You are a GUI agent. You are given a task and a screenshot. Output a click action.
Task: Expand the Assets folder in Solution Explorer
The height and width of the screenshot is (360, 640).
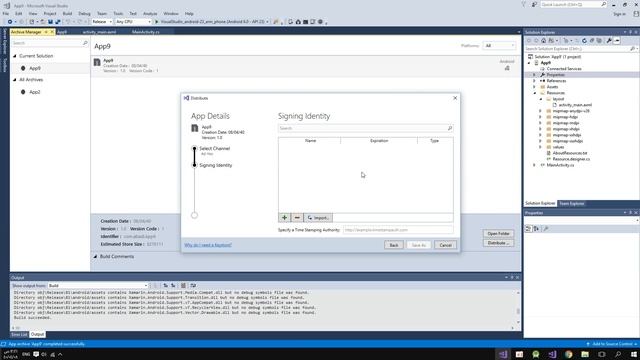[534, 87]
